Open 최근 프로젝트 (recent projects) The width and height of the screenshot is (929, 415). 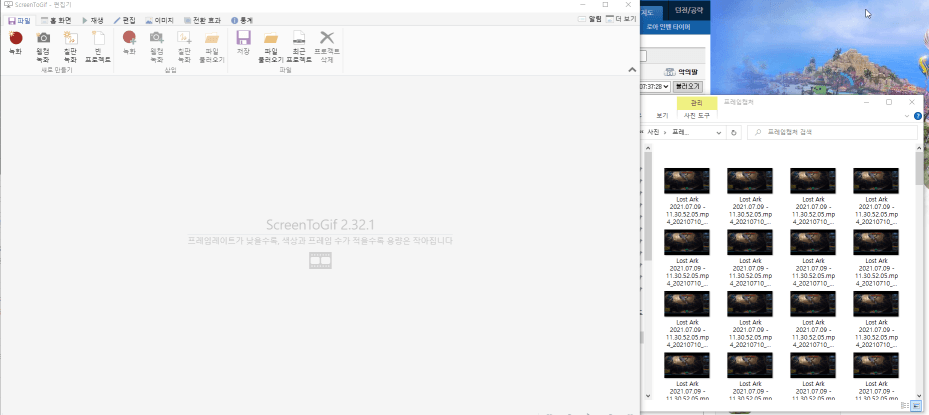pos(299,45)
